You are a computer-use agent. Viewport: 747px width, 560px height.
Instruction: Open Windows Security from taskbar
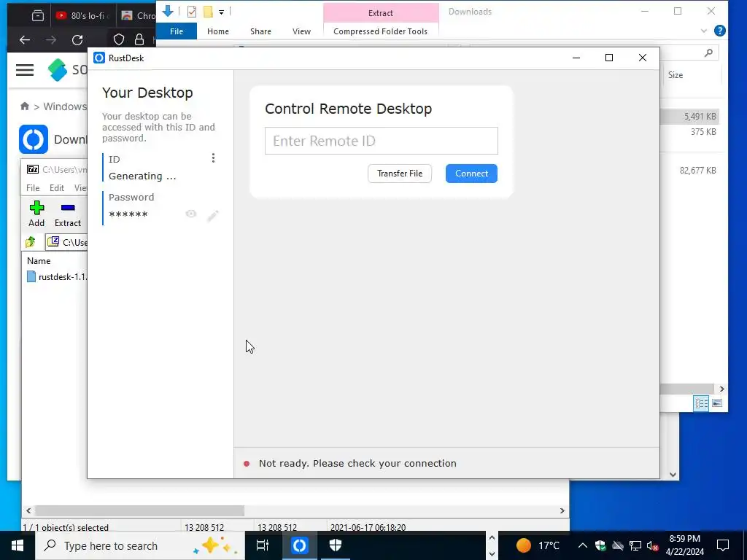pos(336,545)
